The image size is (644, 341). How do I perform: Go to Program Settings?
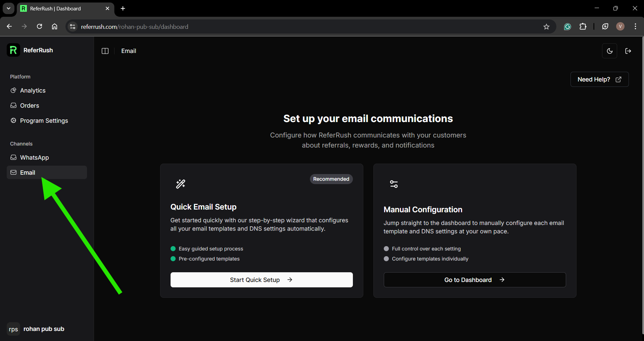(x=47, y=121)
